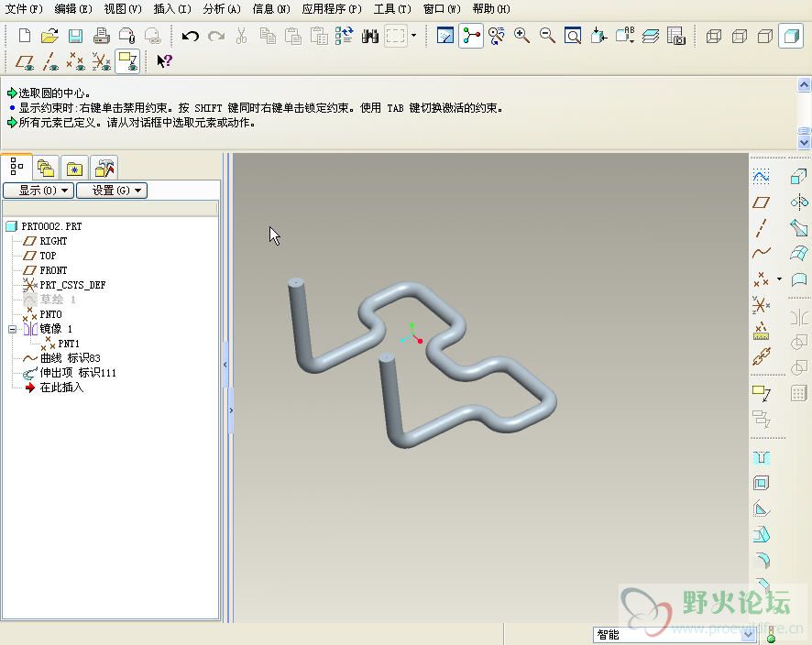Select the Rib tool
Viewport: 812px width, 645px height.
coord(761,509)
